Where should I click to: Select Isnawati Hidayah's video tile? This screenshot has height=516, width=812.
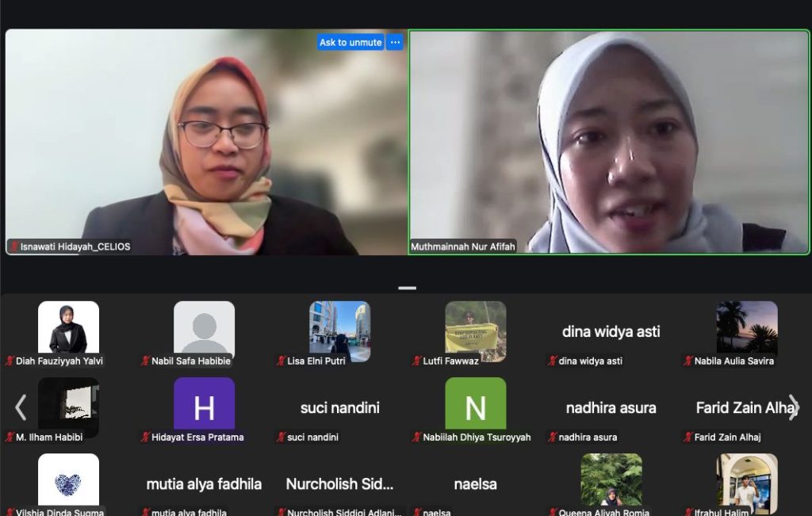206,143
